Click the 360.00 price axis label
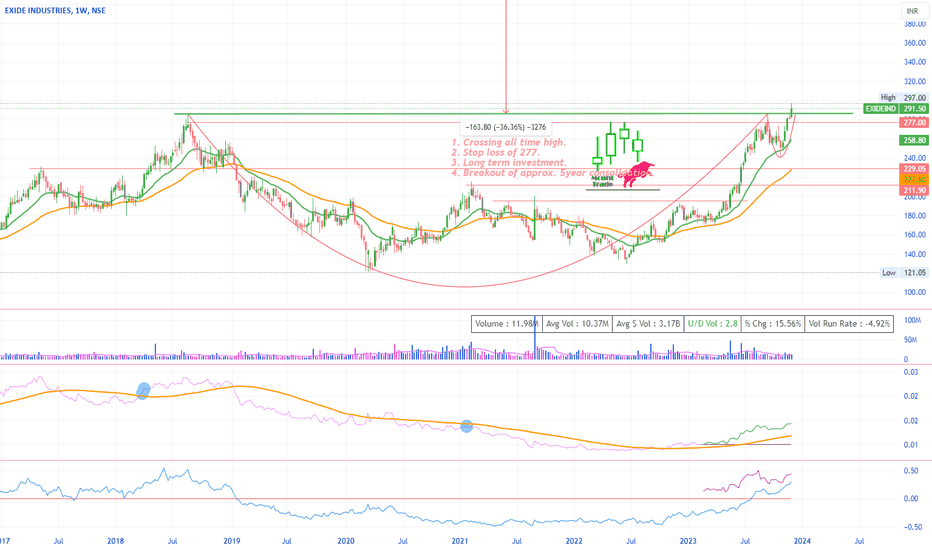Screen dimensions: 932x550 coord(915,43)
